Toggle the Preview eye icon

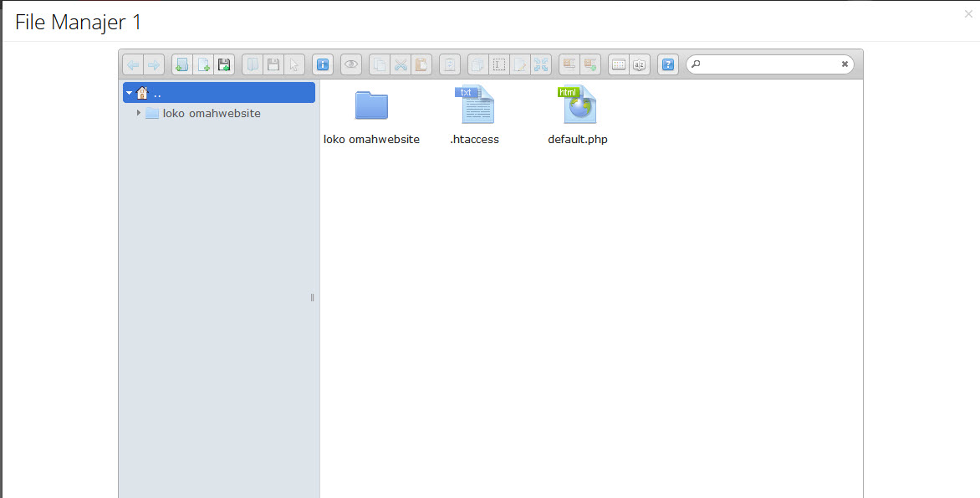[x=351, y=64]
